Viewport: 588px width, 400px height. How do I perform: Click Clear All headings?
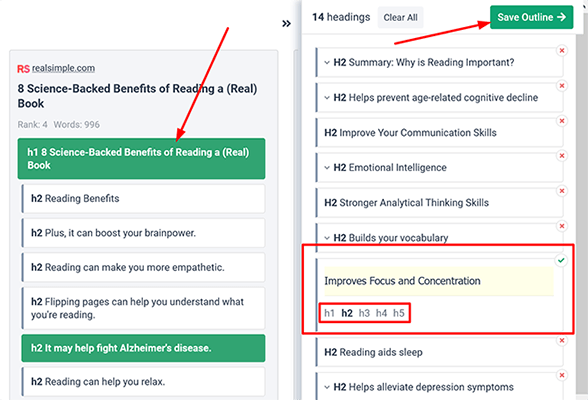click(400, 18)
